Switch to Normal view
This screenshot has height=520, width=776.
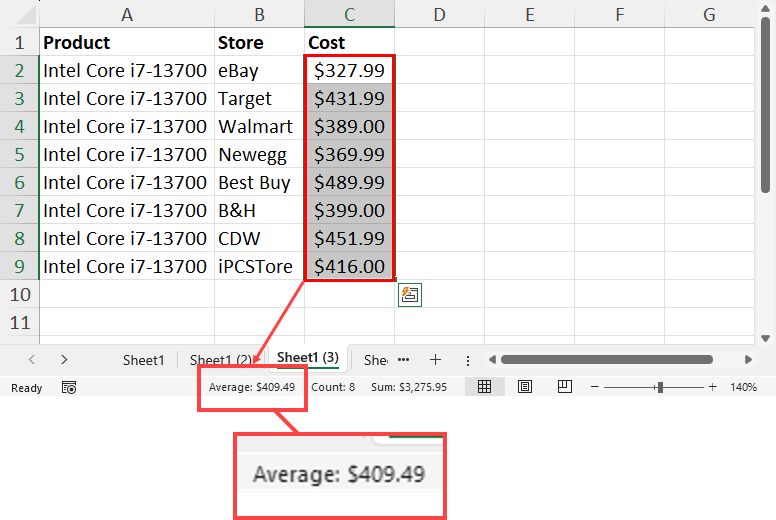[485, 386]
